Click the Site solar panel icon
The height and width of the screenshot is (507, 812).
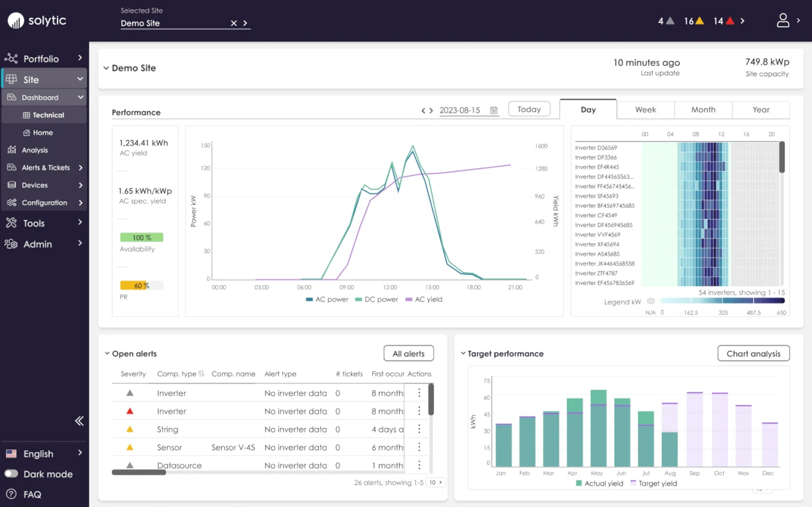pos(11,79)
